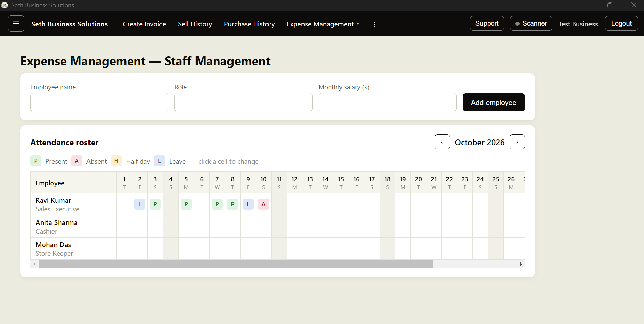Toggle Ravi Kumar's Present cell on day 3

[155, 204]
